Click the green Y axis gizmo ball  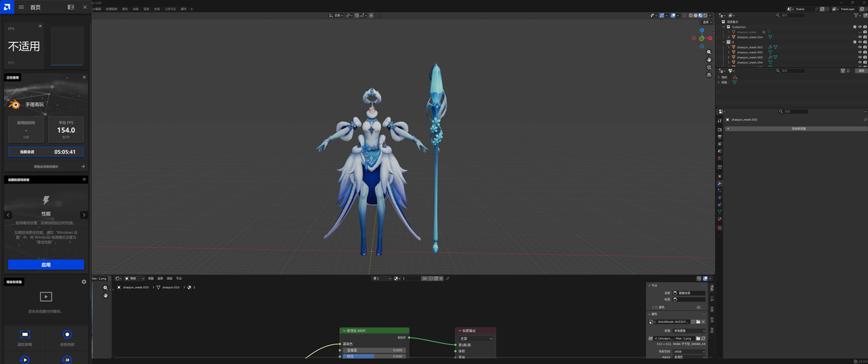point(701,39)
